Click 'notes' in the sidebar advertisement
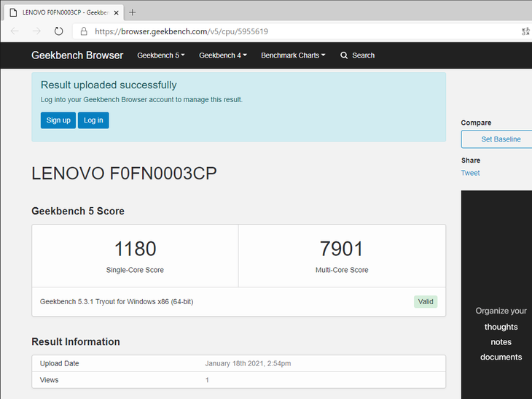This screenshot has width=532, height=399. [x=501, y=342]
